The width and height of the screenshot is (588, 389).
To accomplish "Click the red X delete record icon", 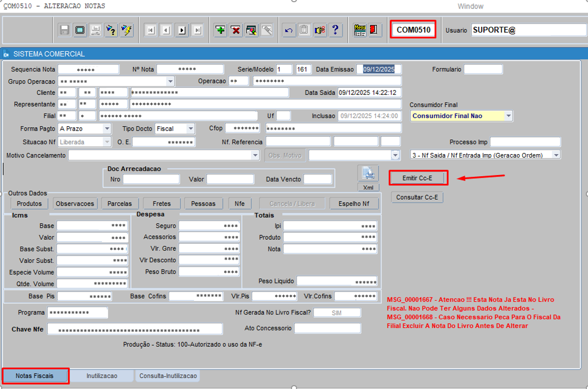I will 236,30.
